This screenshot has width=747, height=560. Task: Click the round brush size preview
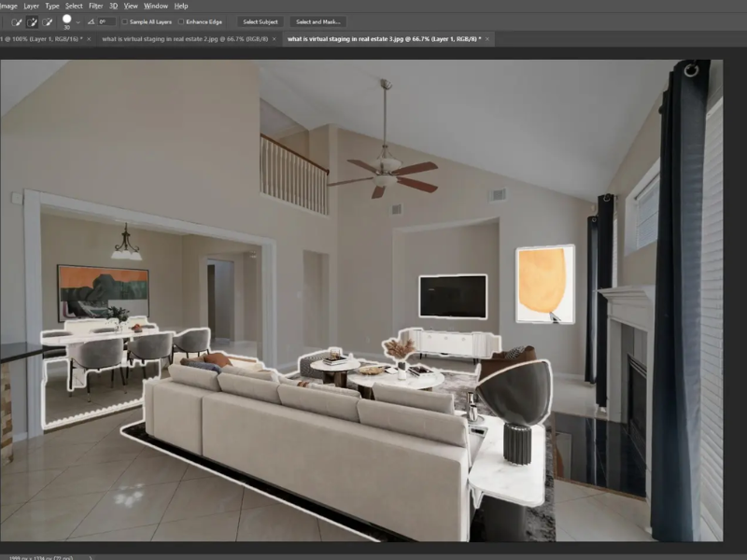click(67, 19)
